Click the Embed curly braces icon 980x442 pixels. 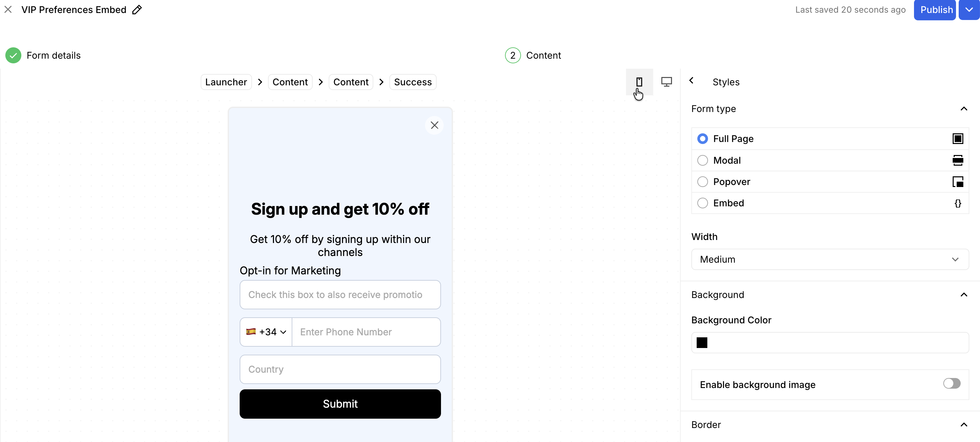957,203
